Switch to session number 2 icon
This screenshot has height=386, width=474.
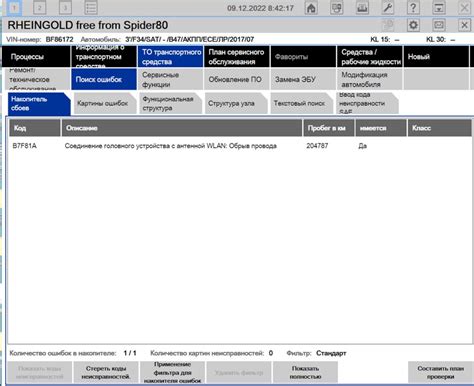coord(40,8)
